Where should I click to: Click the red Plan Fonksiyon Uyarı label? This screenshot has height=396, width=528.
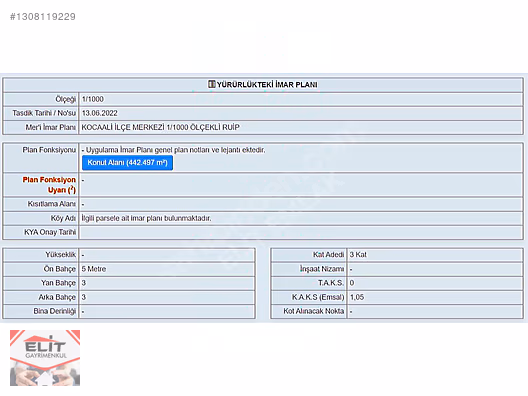point(49,185)
